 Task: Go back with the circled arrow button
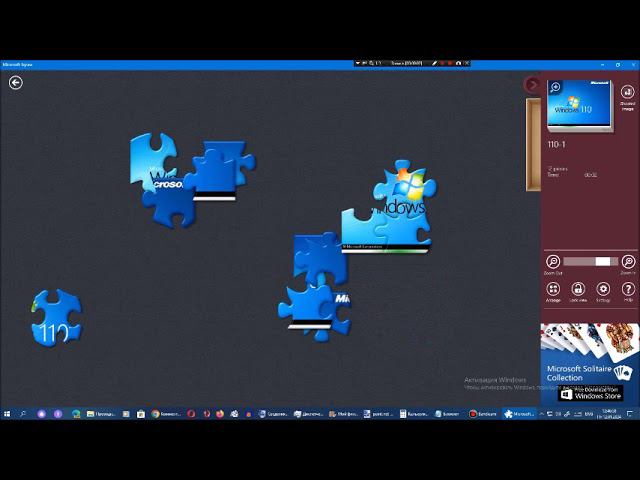(x=16, y=83)
